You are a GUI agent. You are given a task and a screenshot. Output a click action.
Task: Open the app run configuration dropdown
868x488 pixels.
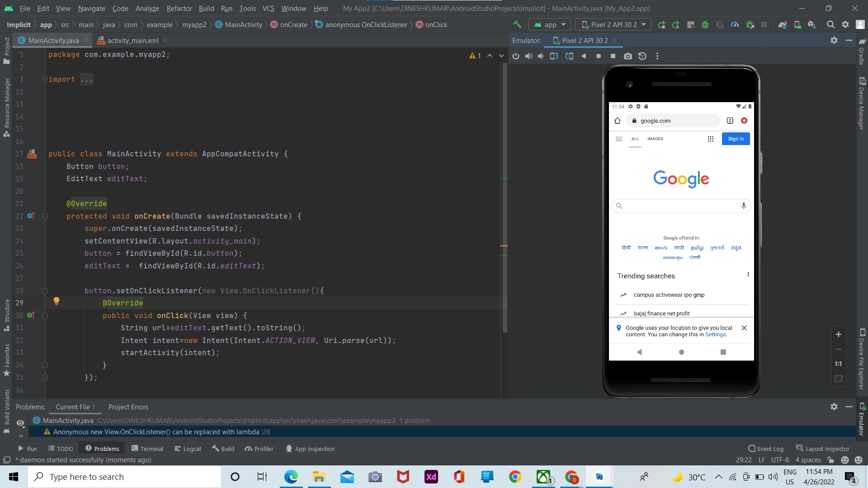point(549,24)
